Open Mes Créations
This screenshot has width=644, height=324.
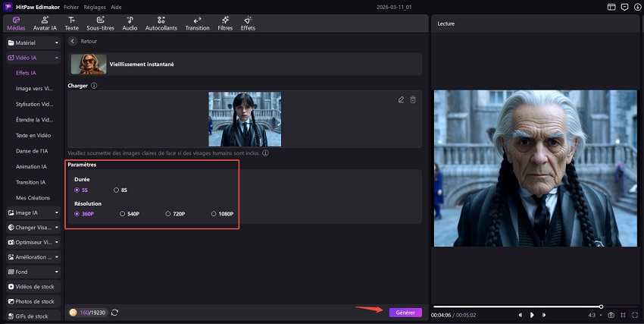[x=33, y=198]
